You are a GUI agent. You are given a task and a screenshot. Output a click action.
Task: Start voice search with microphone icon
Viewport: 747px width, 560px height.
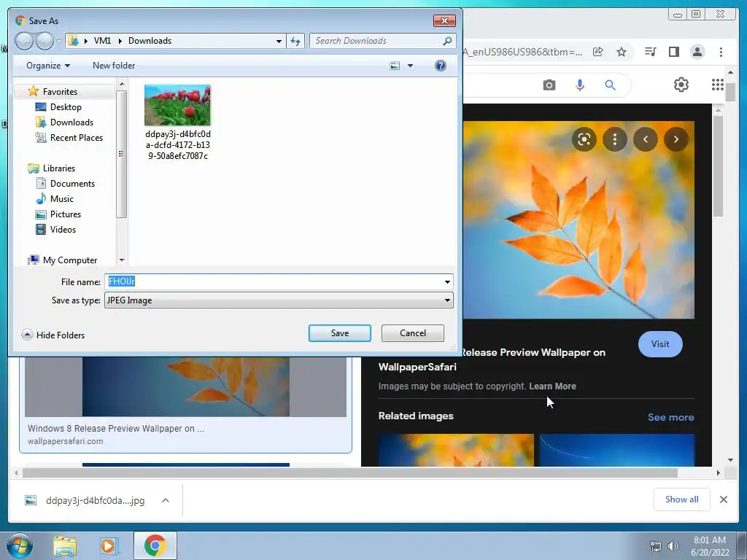coord(580,85)
